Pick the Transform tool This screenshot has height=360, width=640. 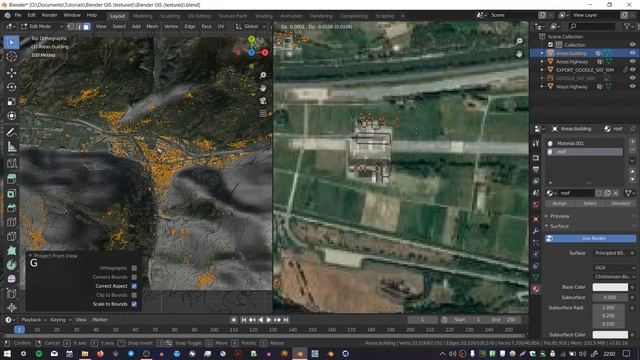point(11,116)
